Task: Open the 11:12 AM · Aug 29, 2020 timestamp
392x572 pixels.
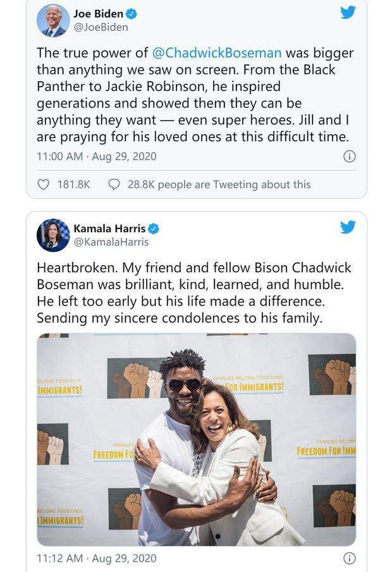Action: click(x=97, y=558)
